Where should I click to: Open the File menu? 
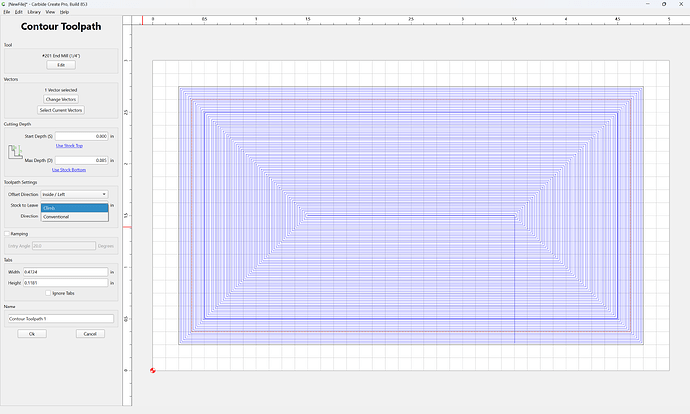pos(7,12)
